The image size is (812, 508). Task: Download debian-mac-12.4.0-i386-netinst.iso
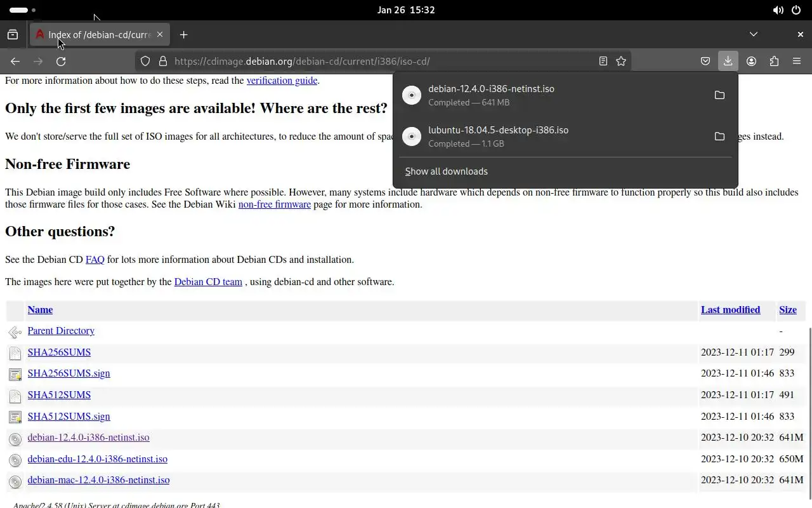(98, 480)
